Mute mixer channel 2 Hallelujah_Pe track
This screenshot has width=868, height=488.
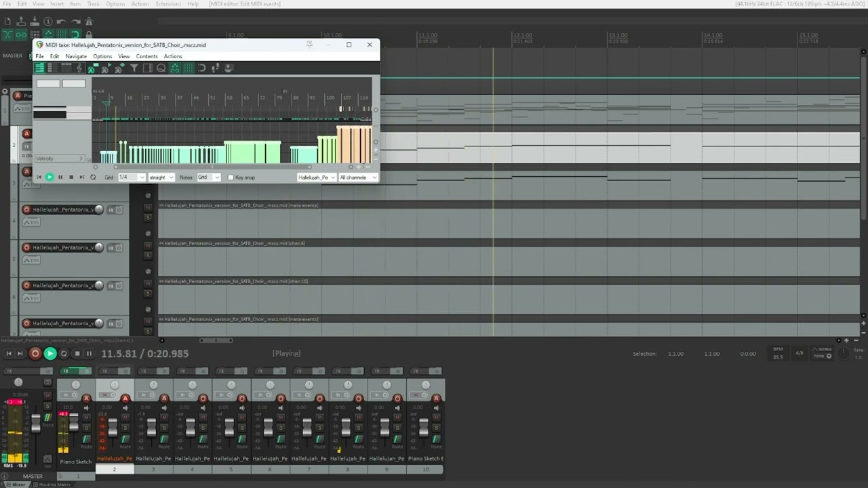click(x=125, y=417)
